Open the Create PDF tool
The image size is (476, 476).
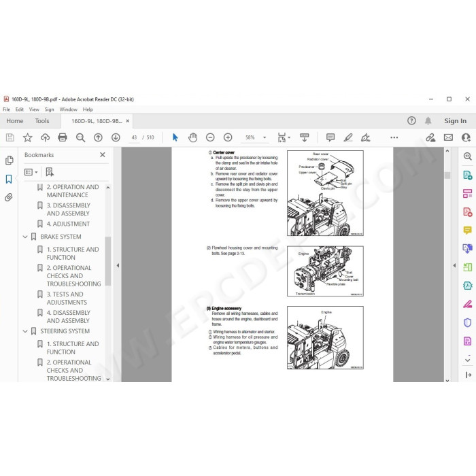(468, 212)
